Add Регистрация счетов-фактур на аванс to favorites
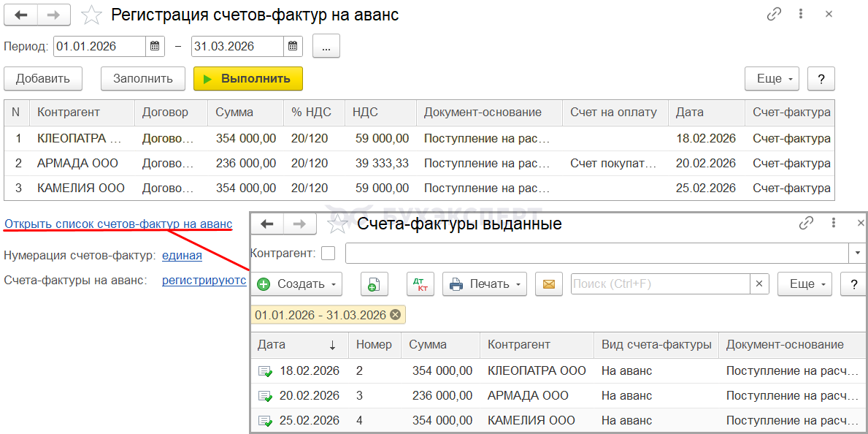The width and height of the screenshot is (868, 434). [x=91, y=15]
